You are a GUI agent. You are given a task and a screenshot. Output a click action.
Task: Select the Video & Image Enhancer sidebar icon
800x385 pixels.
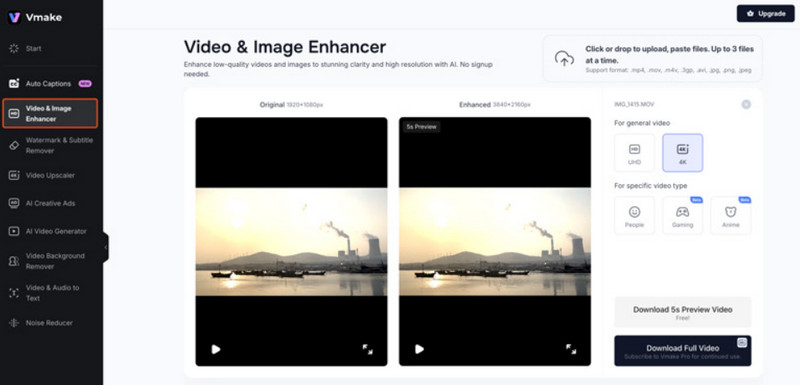point(14,113)
